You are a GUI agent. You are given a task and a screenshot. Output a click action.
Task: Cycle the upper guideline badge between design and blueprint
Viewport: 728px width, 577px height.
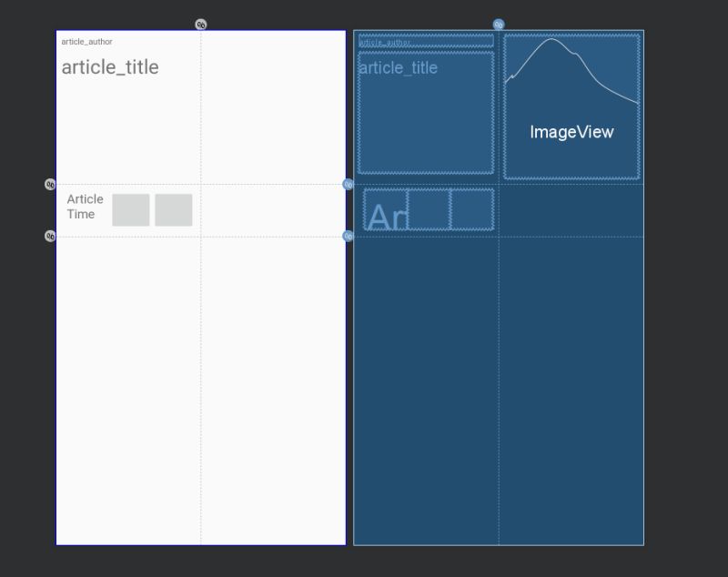(347, 186)
